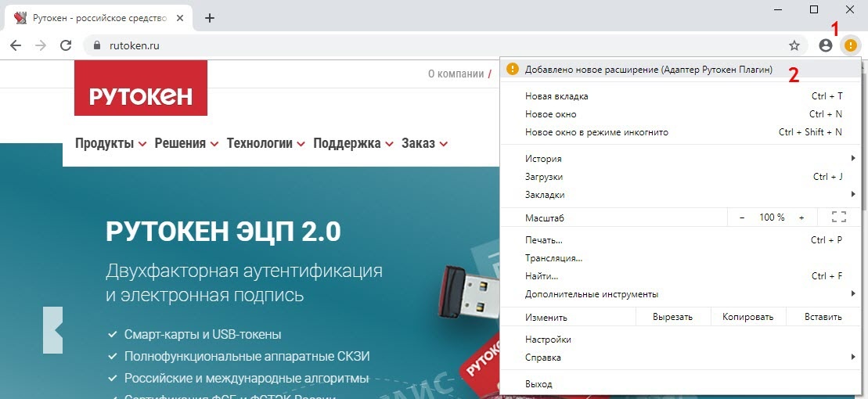This screenshot has height=399, width=868.
Task: Expand the Закладки submenu
Action: tap(681, 195)
